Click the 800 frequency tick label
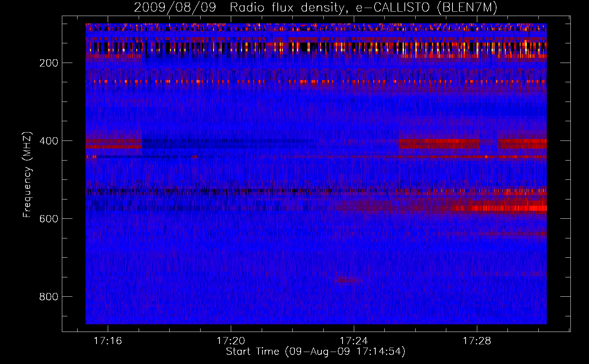Screen dimensions: 589x364 pos(49,297)
